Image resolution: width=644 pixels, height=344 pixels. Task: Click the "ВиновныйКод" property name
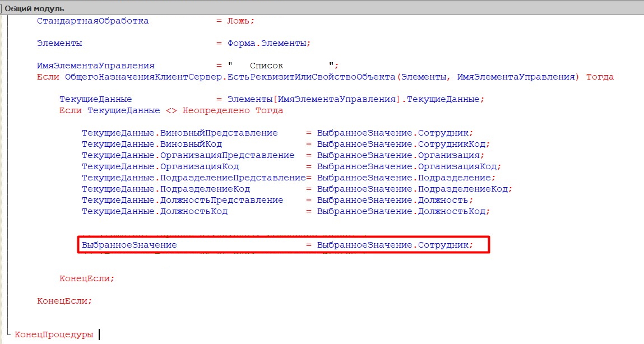[191, 144]
